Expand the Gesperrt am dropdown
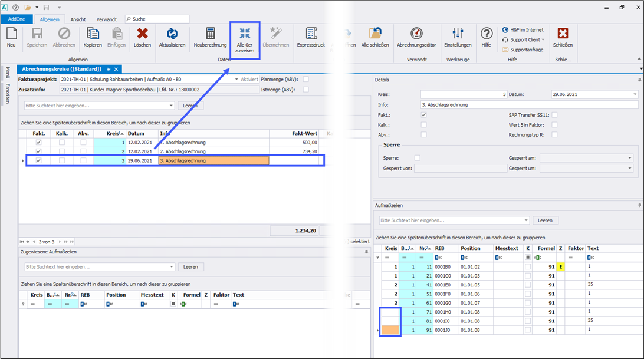Image resolution: width=644 pixels, height=359 pixels. point(630,158)
